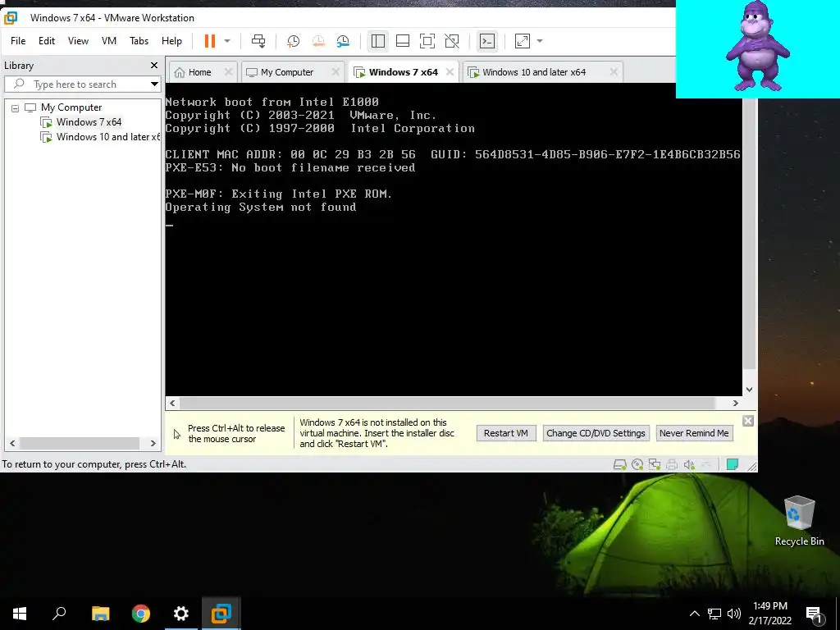Click the network adapter status icon

pos(655,464)
